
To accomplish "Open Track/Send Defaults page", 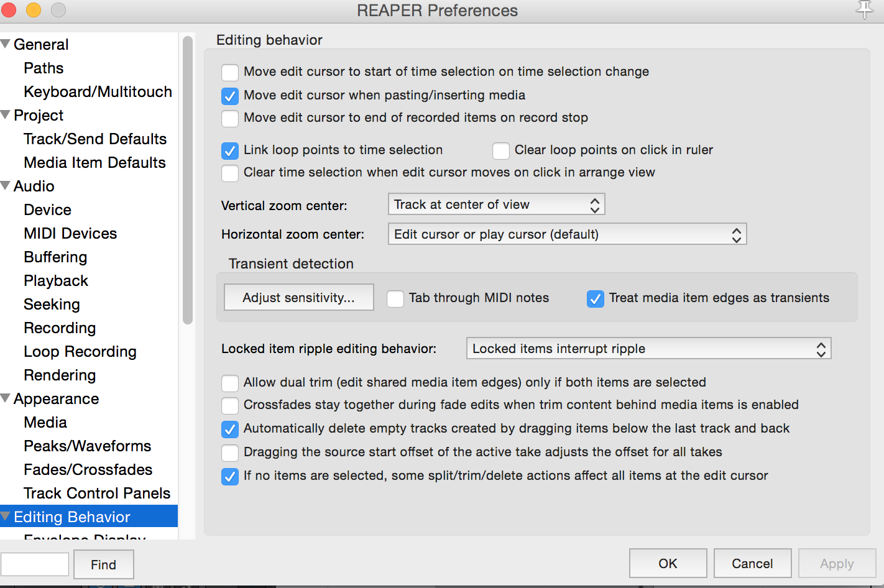I will tap(95, 139).
